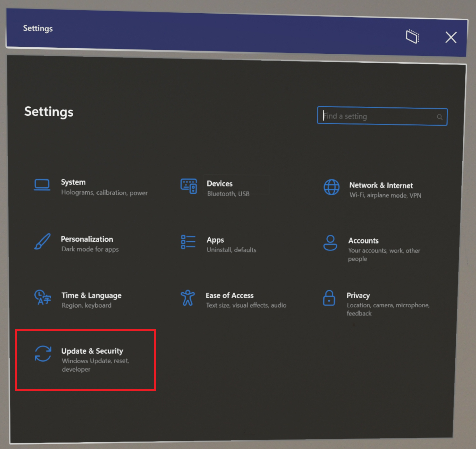Image resolution: width=476 pixels, height=449 pixels.
Task: Click the Personalization paintbrush icon
Action: coord(42,242)
